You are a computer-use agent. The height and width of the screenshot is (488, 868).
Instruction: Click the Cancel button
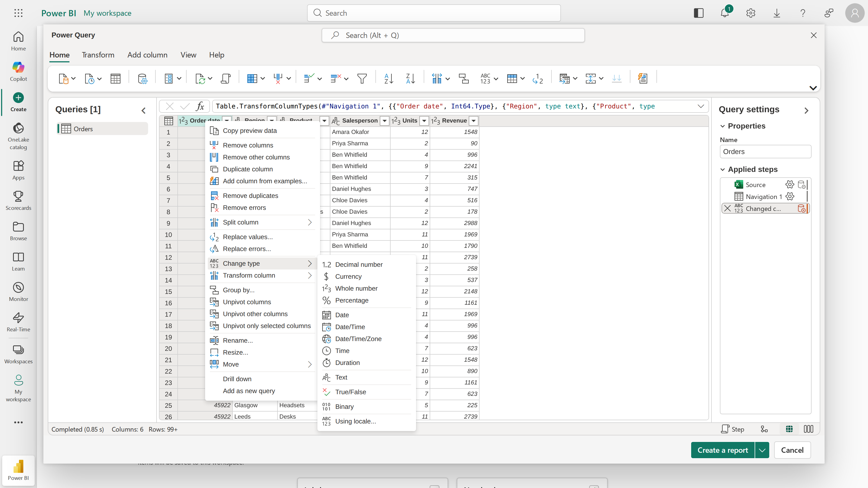click(x=792, y=450)
